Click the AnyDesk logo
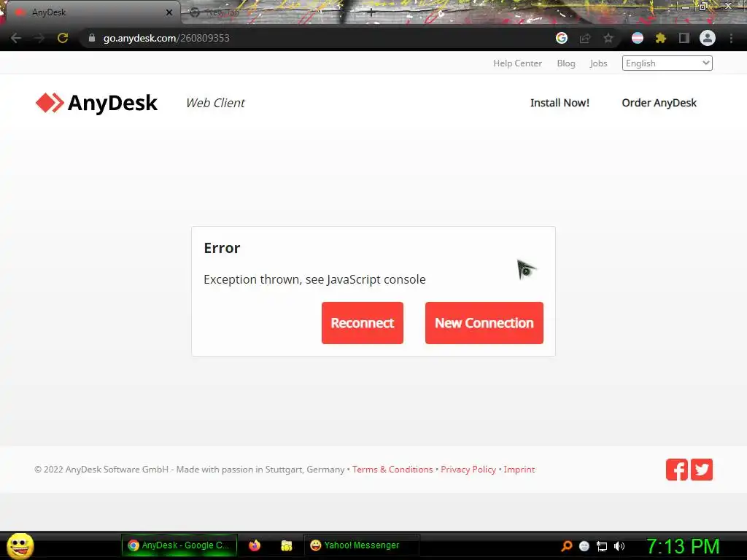 96,103
